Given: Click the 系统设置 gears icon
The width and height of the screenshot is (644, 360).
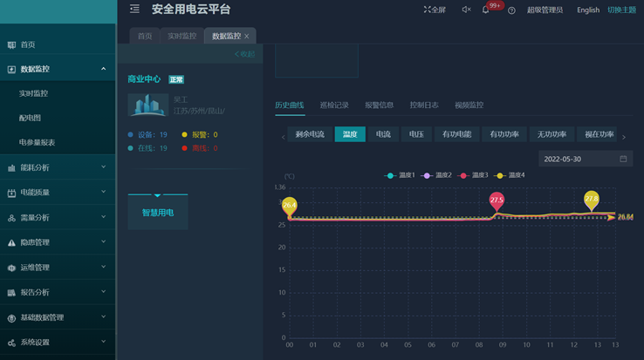Looking at the screenshot, I should 11,343.
